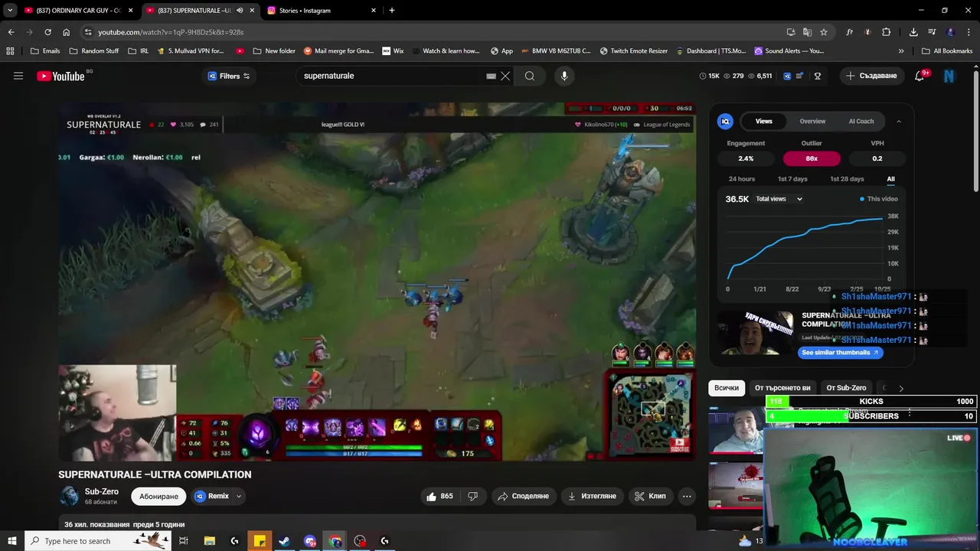Collapse the vidIQ panel chevron
The image size is (980, 551).
899,121
